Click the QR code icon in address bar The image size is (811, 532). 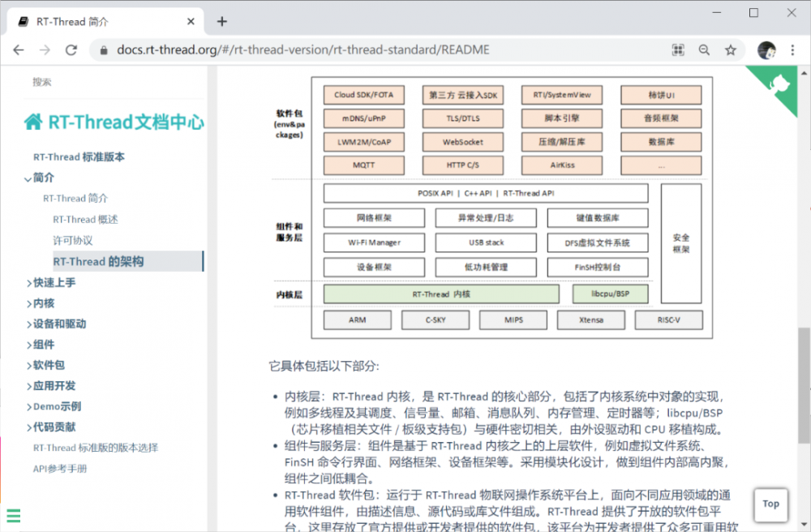678,50
